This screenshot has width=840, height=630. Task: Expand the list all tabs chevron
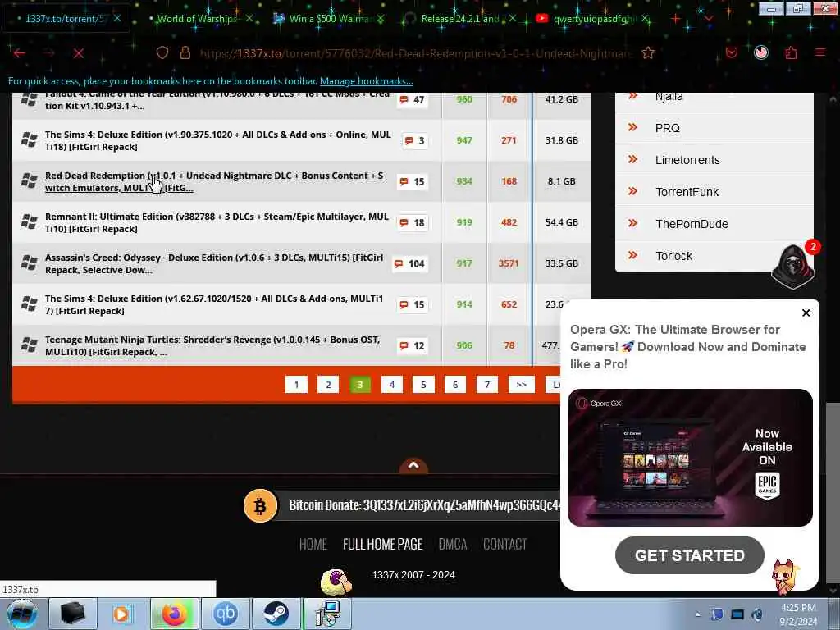(709, 19)
